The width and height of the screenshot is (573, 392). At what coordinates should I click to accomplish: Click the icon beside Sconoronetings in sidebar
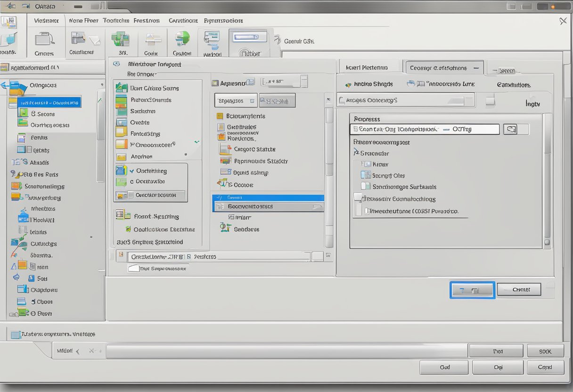tap(16, 186)
